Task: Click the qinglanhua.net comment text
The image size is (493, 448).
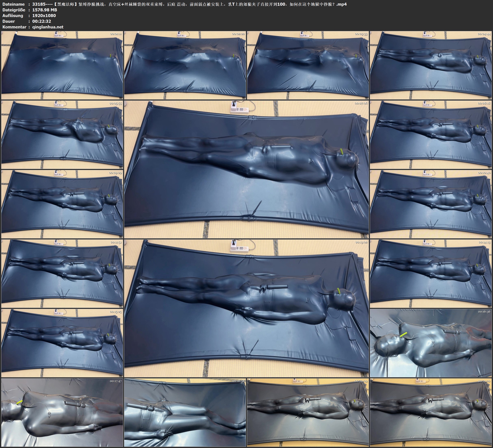Action: click(48, 27)
